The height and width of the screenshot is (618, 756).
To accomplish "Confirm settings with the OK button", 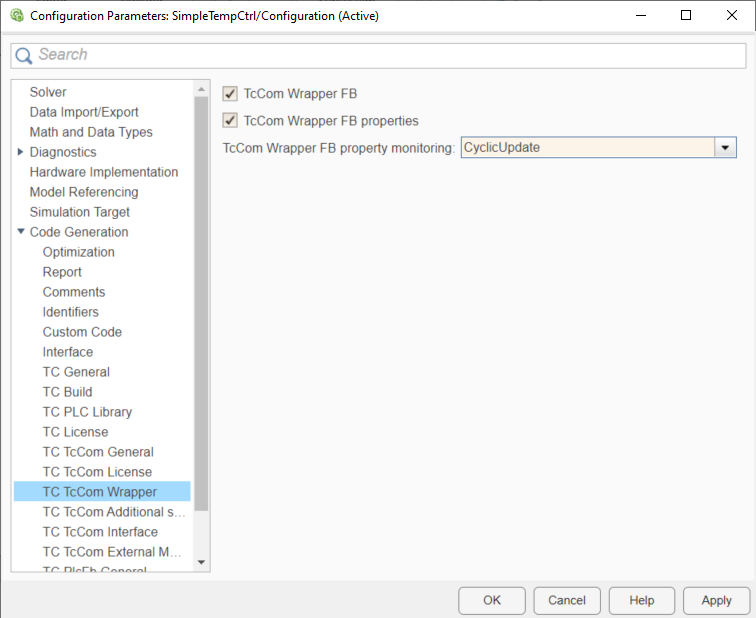I will coord(492,601).
